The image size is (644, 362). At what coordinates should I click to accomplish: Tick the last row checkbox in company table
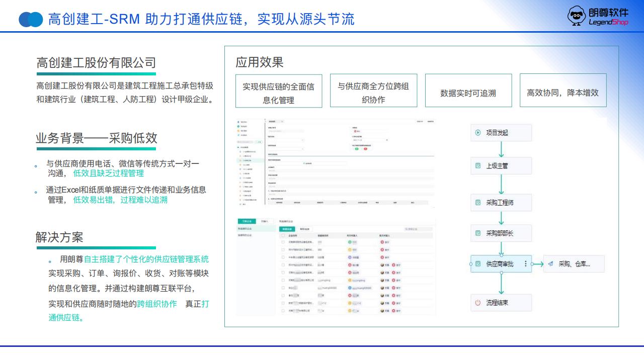283,311
